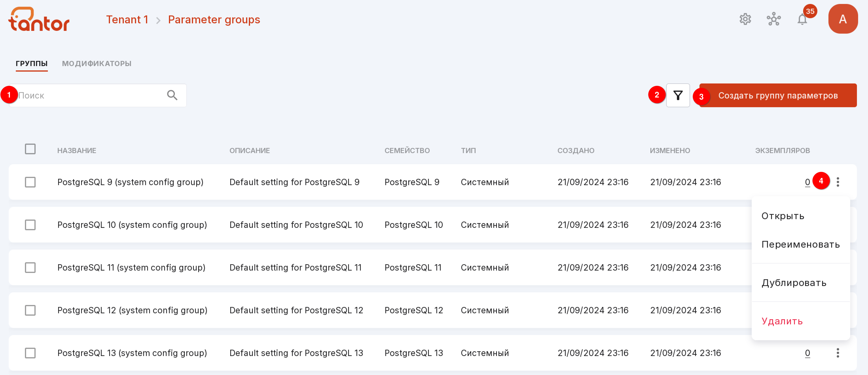This screenshot has height=375, width=868.
Task: Check the PostgreSQL 11 row checkbox
Action: click(x=30, y=268)
